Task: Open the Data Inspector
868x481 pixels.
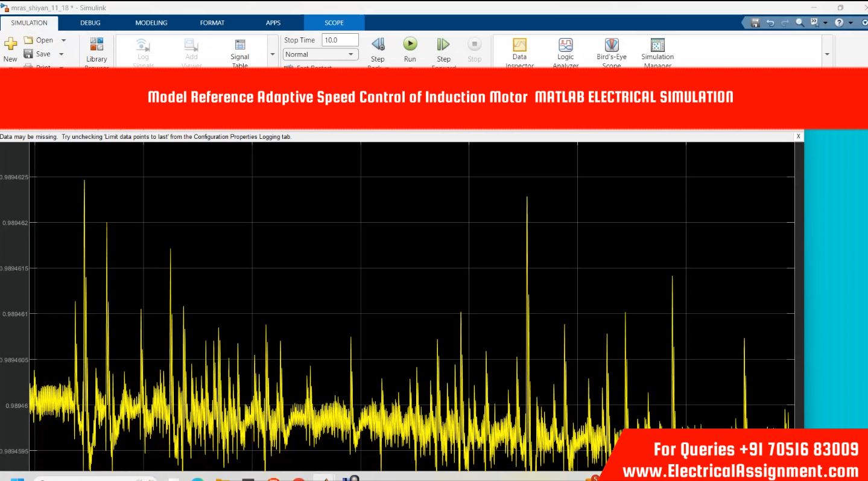Action: coord(519,46)
